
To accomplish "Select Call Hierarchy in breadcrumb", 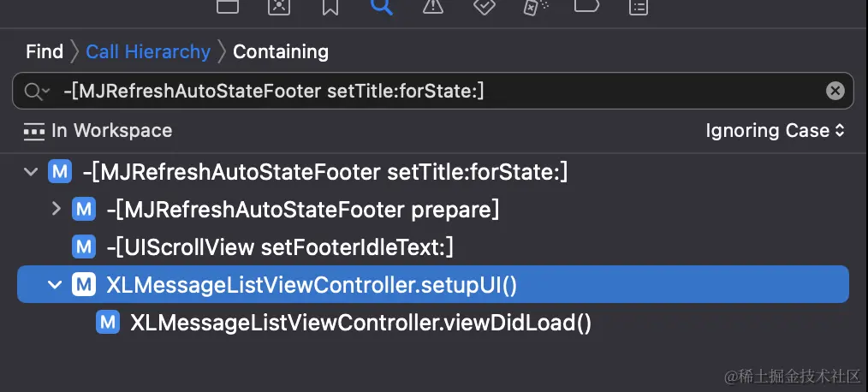I will point(148,51).
